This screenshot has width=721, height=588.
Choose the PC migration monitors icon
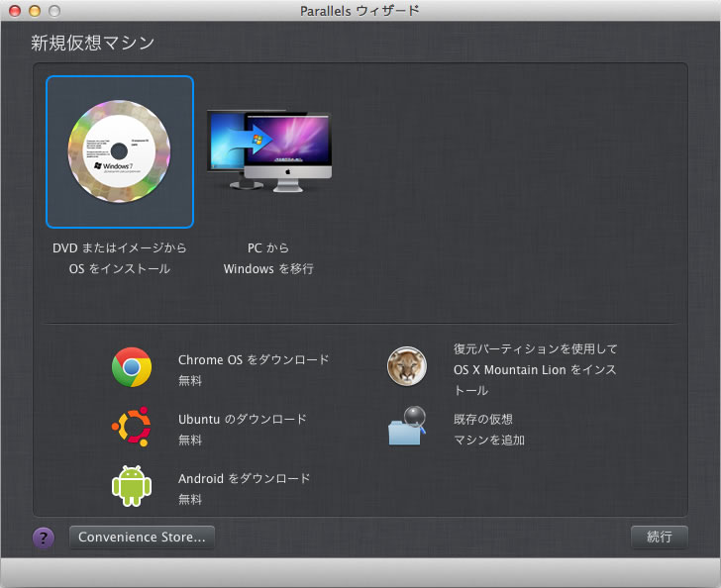[x=269, y=150]
